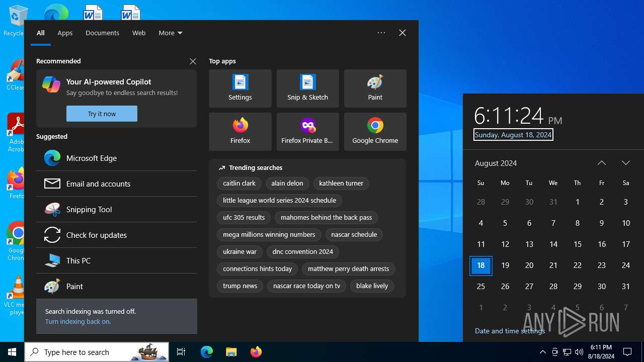Screen dimensions: 644x362
Task: Select matthew perry death arrests search
Action: [x=349, y=269]
